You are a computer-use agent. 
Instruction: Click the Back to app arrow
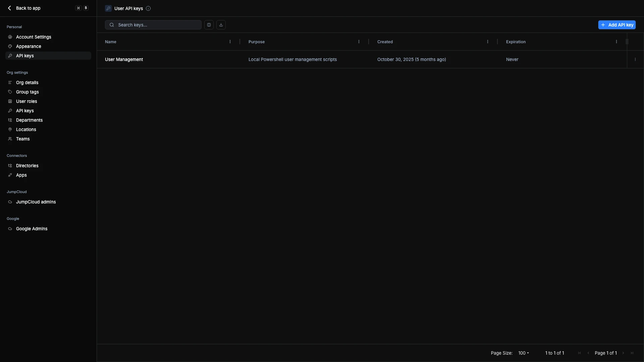9,8
